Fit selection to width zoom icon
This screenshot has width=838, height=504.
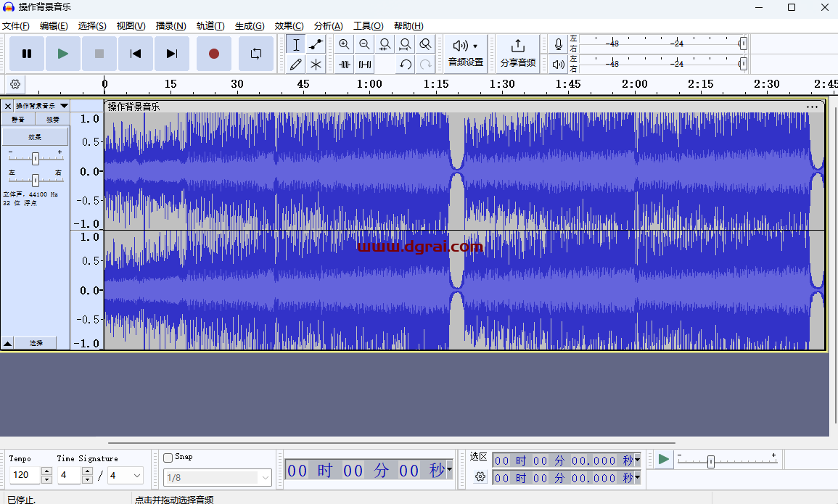tap(385, 44)
